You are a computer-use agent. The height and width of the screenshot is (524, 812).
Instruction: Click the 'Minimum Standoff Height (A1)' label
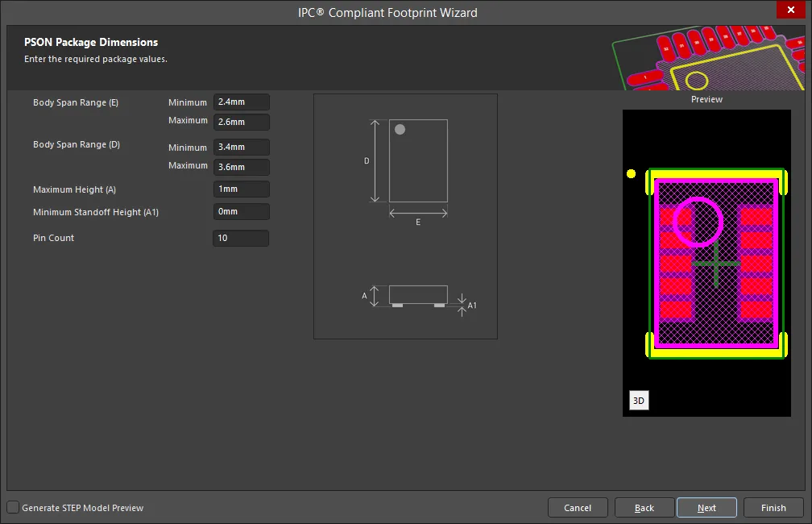pyautogui.click(x=96, y=212)
